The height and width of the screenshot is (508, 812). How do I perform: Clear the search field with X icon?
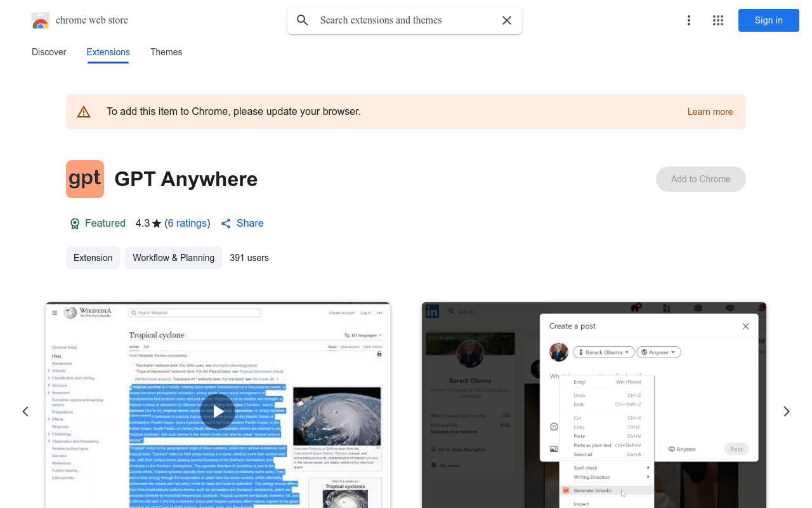[x=507, y=20]
